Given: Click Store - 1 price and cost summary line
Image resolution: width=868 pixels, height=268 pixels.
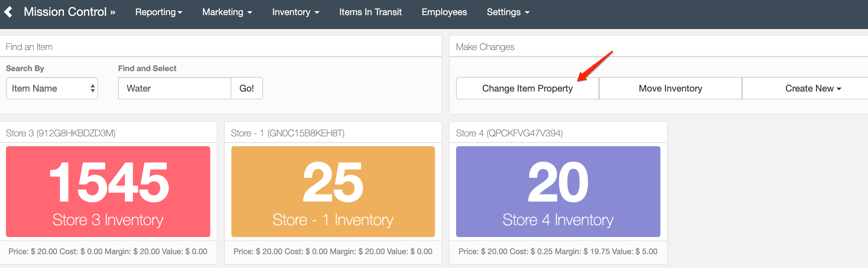Looking at the screenshot, I should (x=333, y=252).
